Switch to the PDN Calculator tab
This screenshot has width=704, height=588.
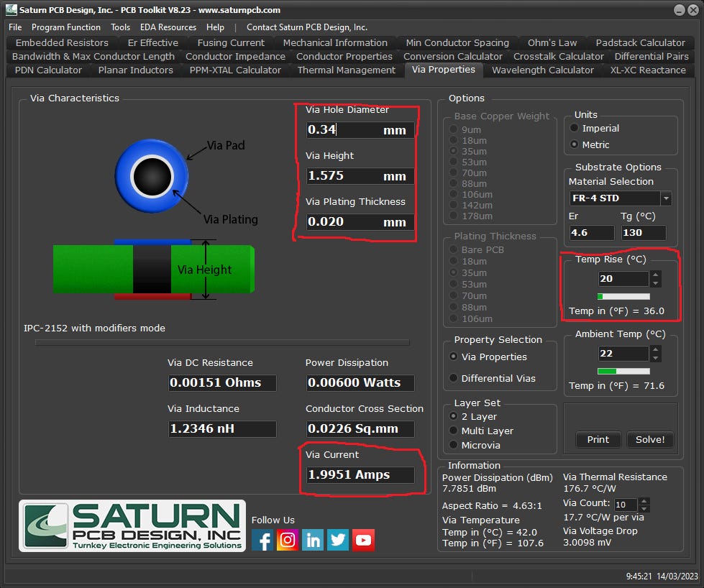tap(48, 70)
